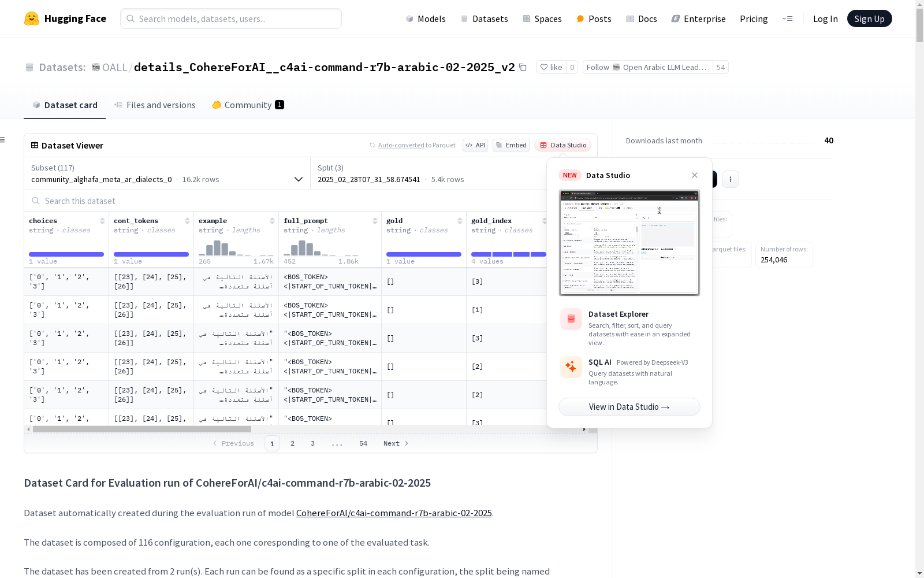Click the full_prompt lengths histogram
924x578 pixels.
pyautogui.click(x=321, y=248)
